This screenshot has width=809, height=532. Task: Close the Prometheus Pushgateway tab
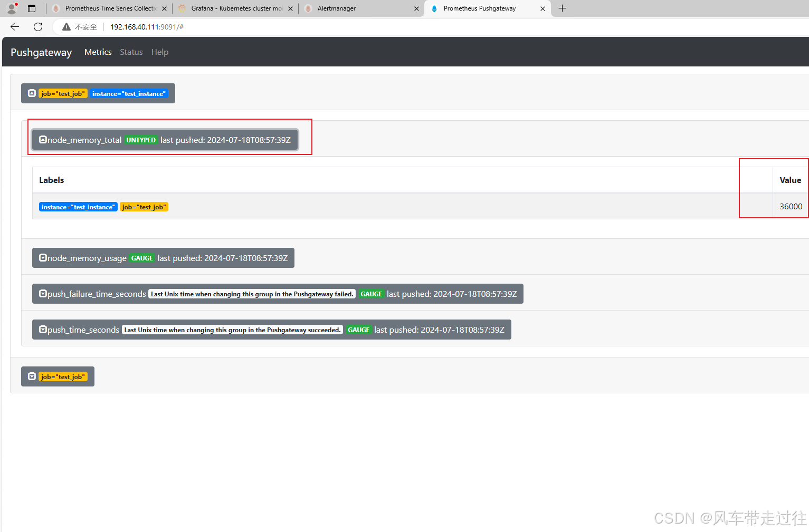point(542,8)
